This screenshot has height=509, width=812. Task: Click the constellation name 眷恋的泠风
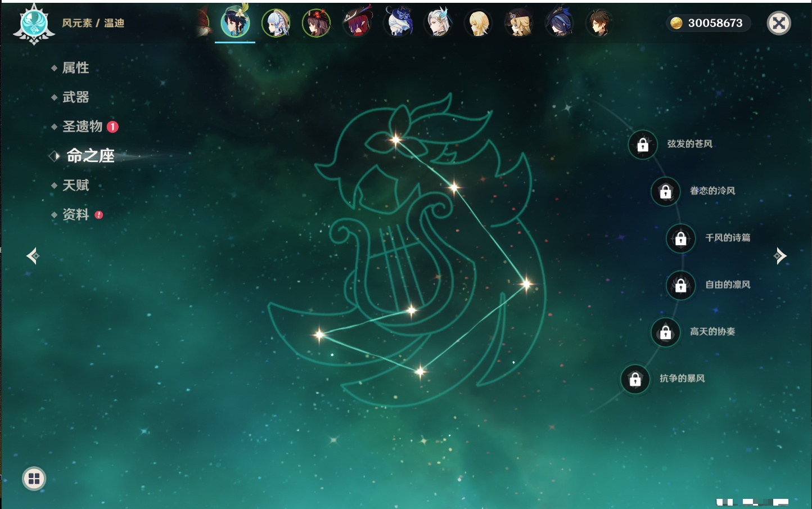coord(712,191)
